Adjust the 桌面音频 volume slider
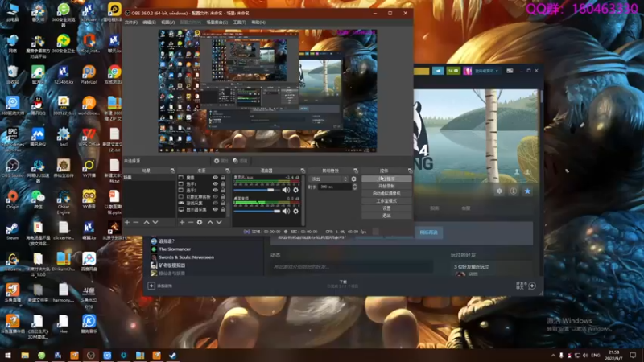 coord(257,211)
